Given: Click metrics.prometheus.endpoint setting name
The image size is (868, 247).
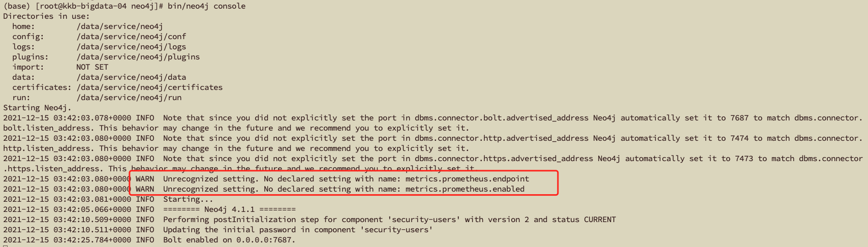Looking at the screenshot, I should 467,179.
